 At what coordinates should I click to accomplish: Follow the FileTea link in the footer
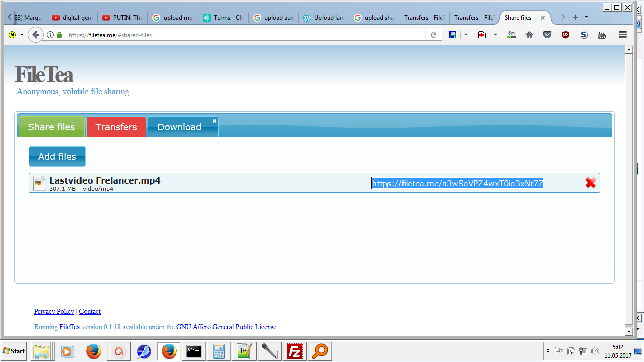pyautogui.click(x=69, y=327)
